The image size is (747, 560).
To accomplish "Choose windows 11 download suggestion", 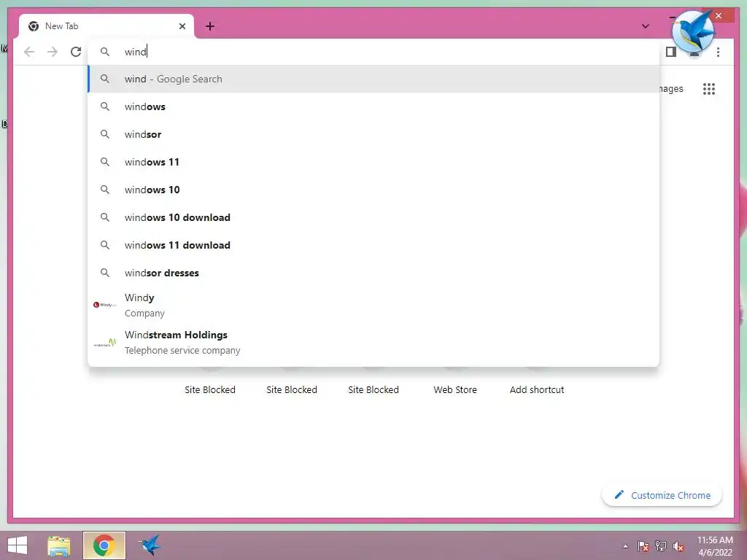I will (373, 245).
